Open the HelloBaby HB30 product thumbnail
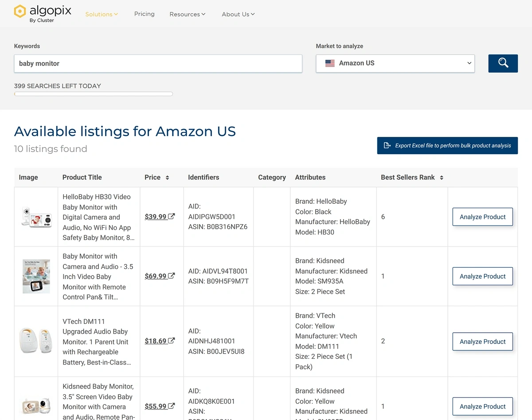The width and height of the screenshot is (532, 420). 36,217
